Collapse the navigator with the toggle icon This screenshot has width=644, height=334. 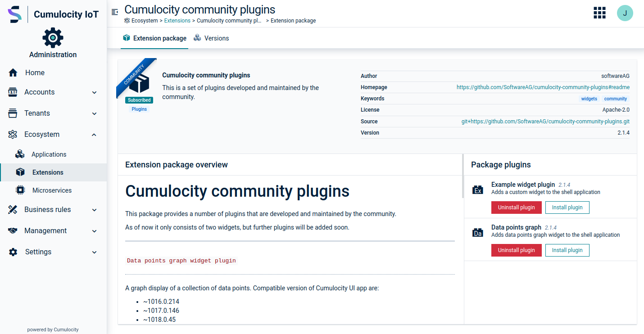(115, 12)
